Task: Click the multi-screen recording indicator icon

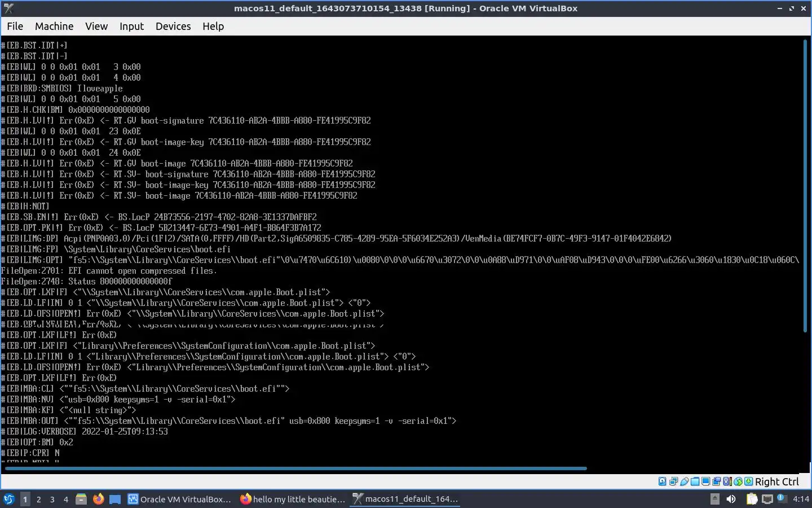Action: coord(716,481)
